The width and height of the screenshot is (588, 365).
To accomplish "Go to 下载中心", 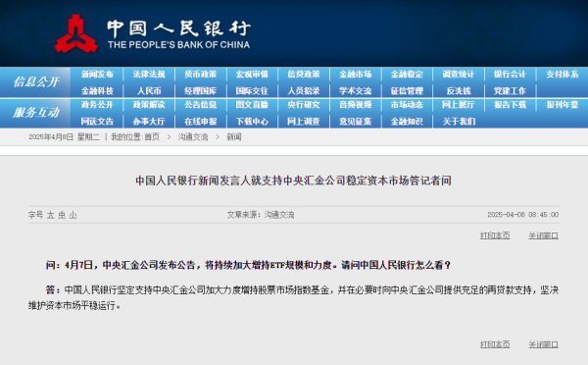I will (252, 122).
